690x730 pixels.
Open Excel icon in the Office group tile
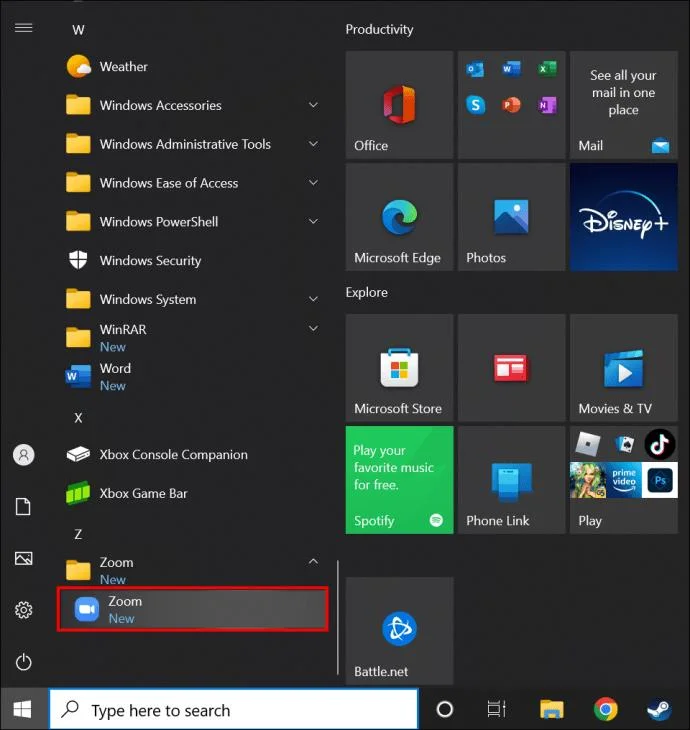point(547,69)
